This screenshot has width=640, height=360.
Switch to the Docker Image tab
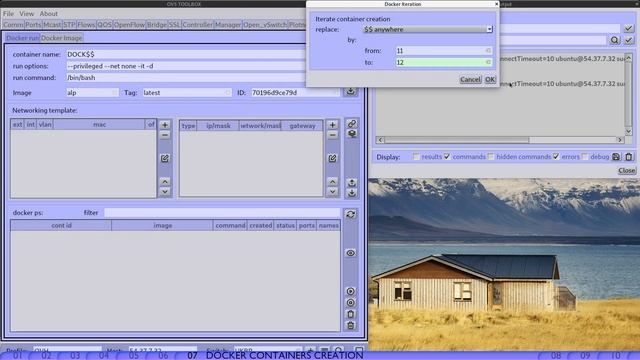click(x=62, y=38)
